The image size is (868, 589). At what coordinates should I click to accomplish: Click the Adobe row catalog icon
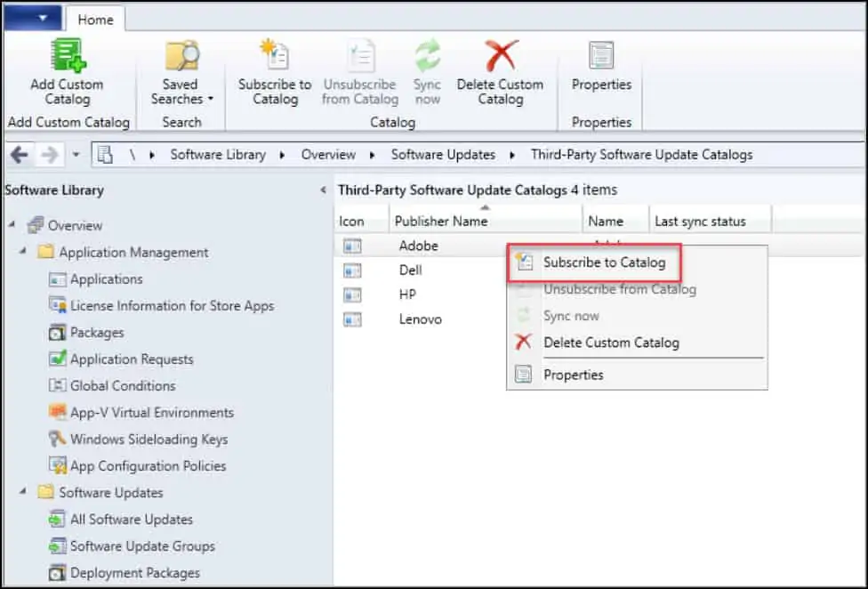click(352, 246)
